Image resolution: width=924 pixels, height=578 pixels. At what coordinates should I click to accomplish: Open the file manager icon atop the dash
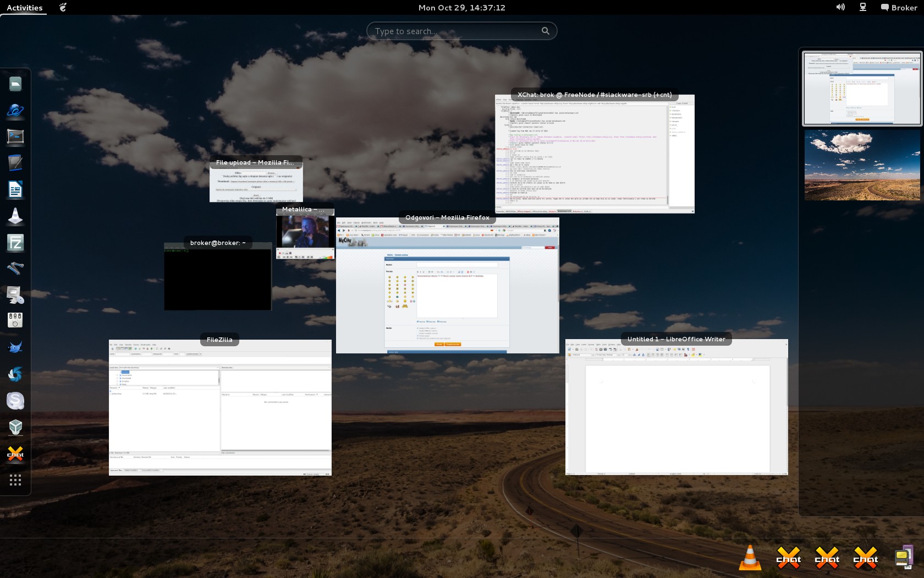(15, 84)
